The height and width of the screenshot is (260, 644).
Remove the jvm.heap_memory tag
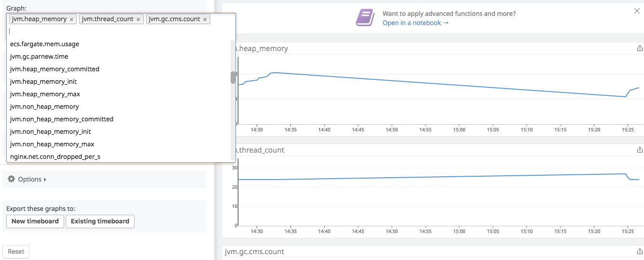tap(71, 19)
